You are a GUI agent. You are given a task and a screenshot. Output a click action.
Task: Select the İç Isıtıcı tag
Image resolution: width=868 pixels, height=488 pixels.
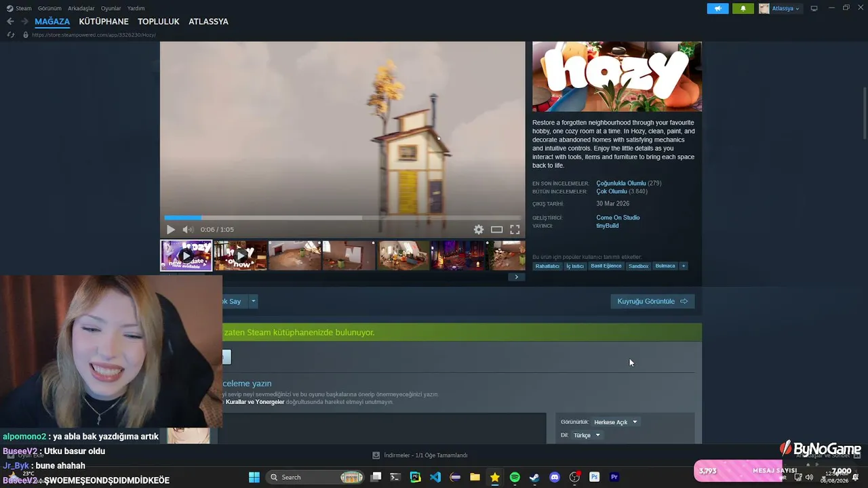click(x=575, y=266)
